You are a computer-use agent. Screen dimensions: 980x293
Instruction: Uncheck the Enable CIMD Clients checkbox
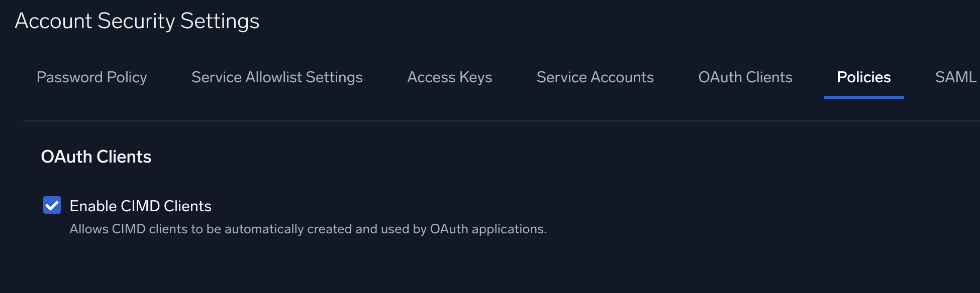(x=52, y=205)
